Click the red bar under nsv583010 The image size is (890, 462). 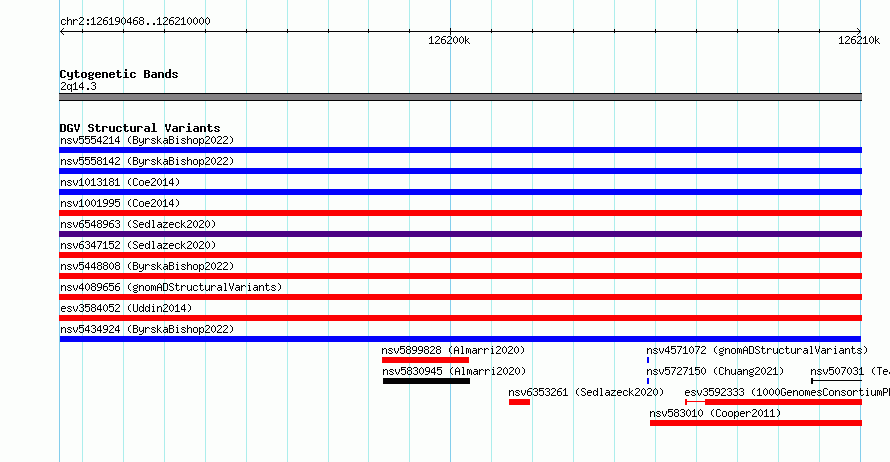click(x=755, y=423)
